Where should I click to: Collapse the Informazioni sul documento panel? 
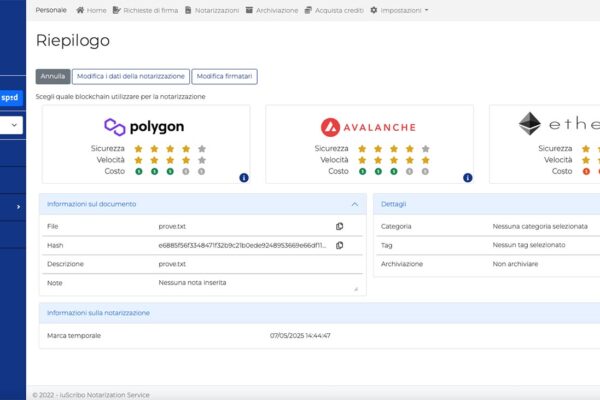tap(355, 204)
